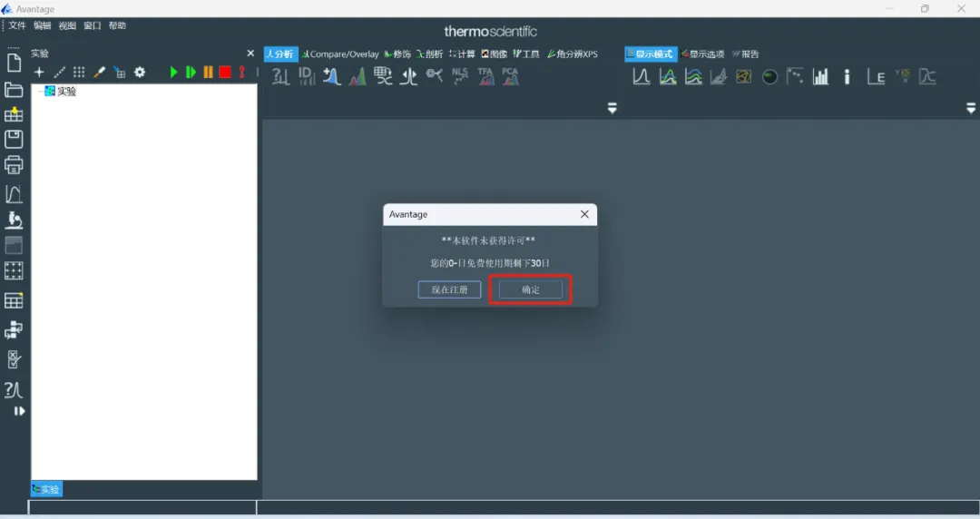980x519 pixels.
Task: Switch to the Compare/Overlay tab
Action: point(340,54)
